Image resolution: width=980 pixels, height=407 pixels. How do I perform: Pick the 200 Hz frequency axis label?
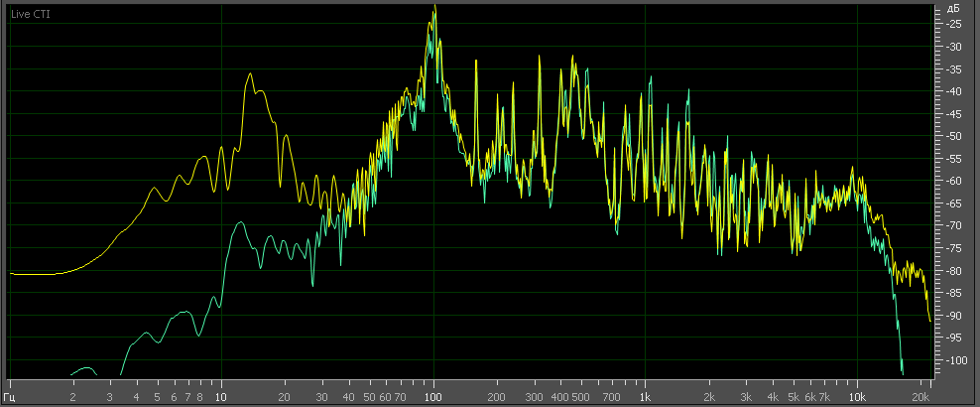497,394
